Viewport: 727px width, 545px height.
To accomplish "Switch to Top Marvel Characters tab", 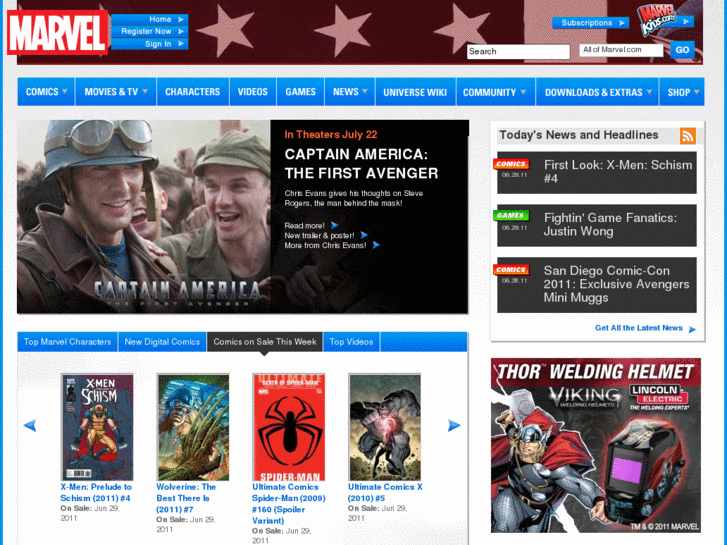I will 68,342.
